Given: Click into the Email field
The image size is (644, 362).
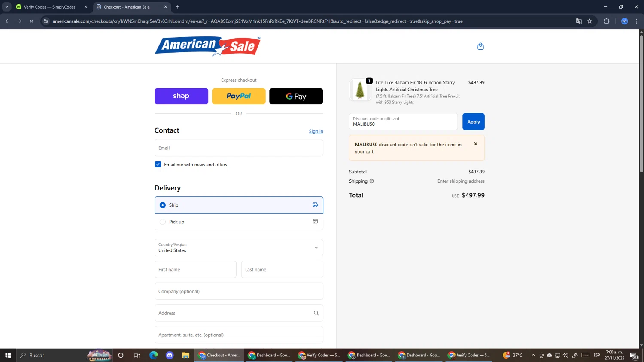Looking at the screenshot, I should [239, 148].
